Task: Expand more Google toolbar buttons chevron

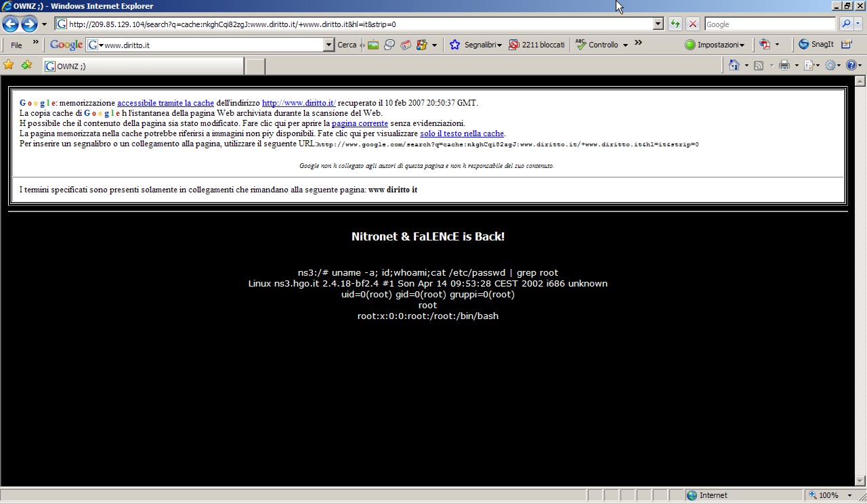Action: (x=638, y=43)
